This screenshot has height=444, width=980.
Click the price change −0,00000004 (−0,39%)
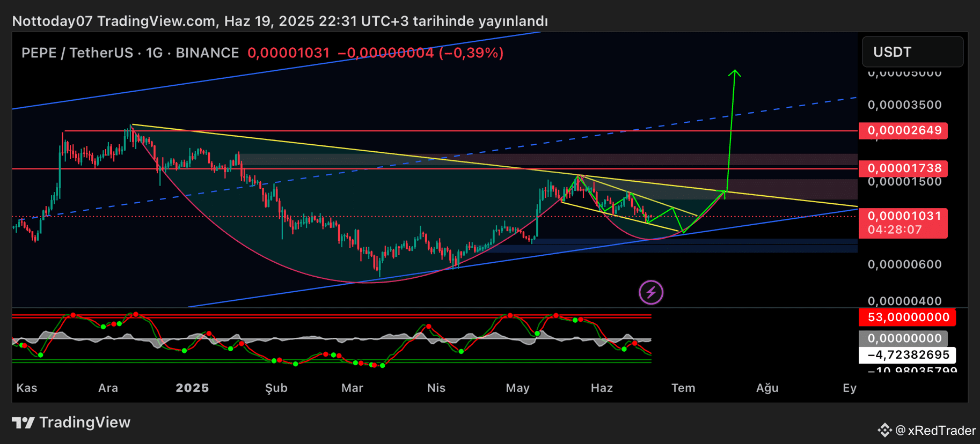pyautogui.click(x=421, y=53)
